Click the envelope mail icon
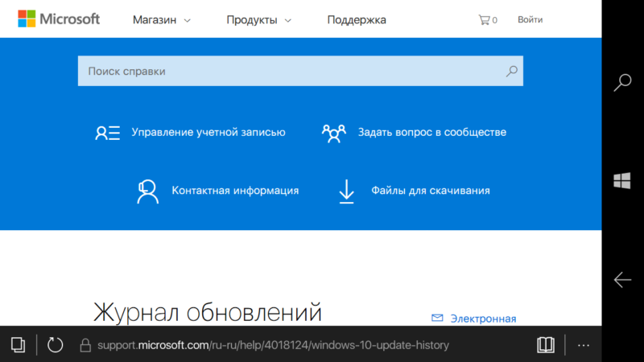 (437, 318)
